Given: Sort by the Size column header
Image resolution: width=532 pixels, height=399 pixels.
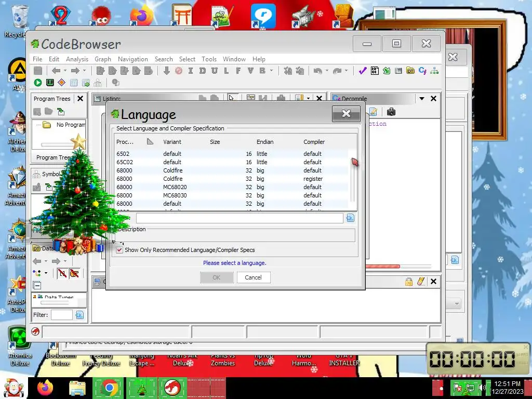Looking at the screenshot, I should [215, 142].
